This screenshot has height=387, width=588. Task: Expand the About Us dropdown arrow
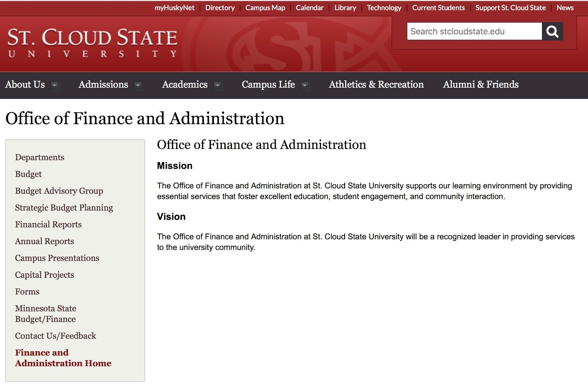(x=54, y=85)
